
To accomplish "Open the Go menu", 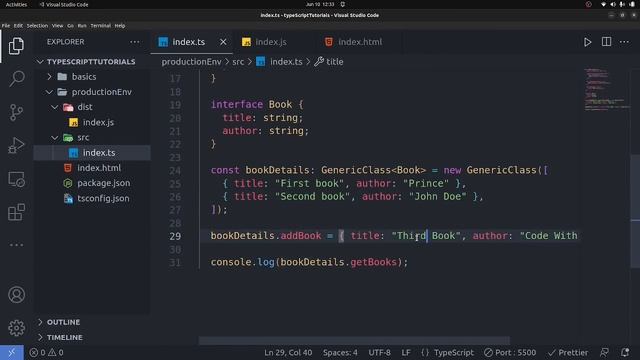I will coord(70,25).
